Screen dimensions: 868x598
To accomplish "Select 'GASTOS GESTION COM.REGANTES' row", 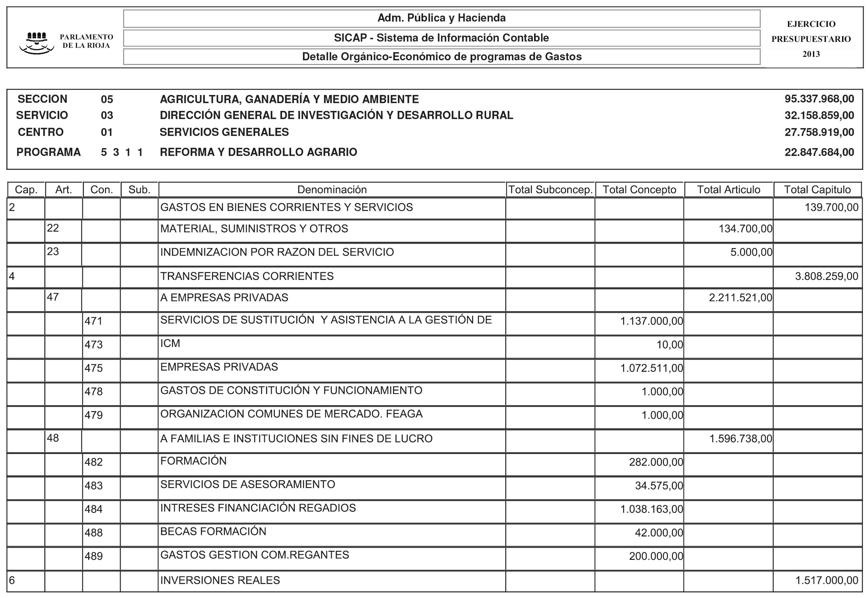I will point(435,559).
